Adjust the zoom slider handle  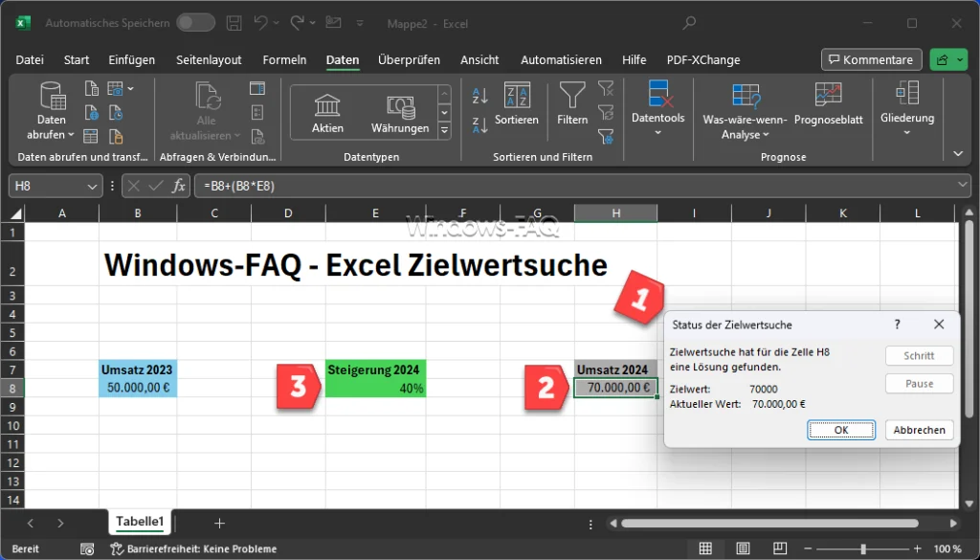862,549
